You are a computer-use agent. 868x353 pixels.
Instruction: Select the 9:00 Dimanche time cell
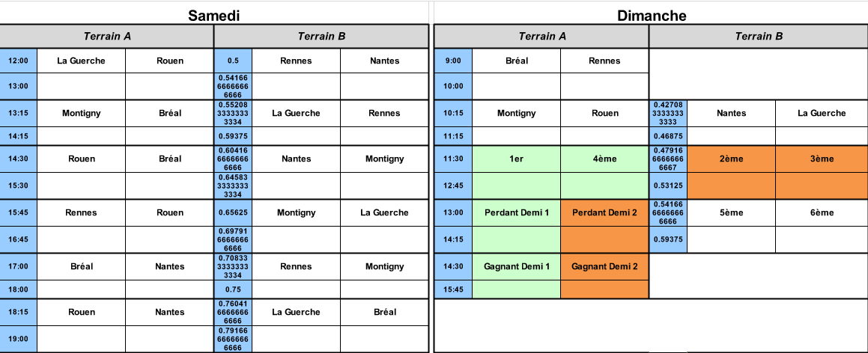click(x=453, y=61)
